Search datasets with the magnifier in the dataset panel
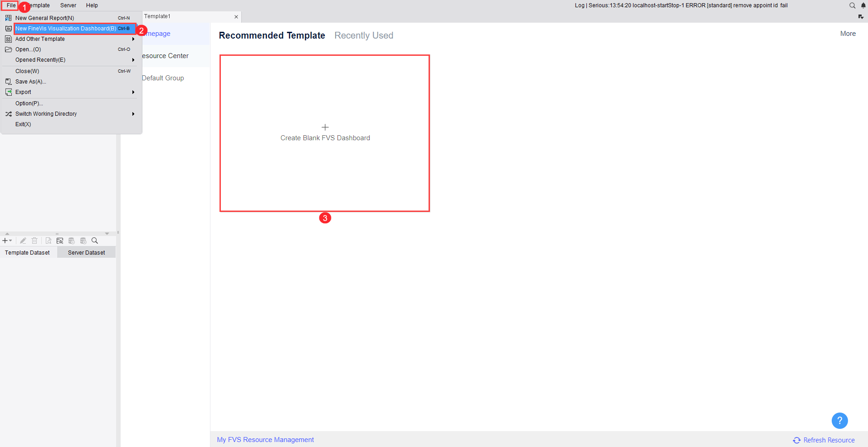This screenshot has height=447, width=868. (94, 241)
